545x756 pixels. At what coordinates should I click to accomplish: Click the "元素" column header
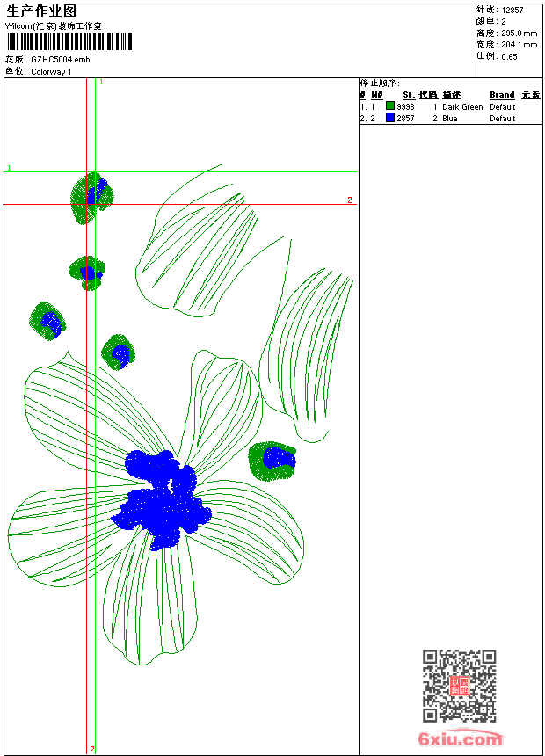click(x=531, y=95)
